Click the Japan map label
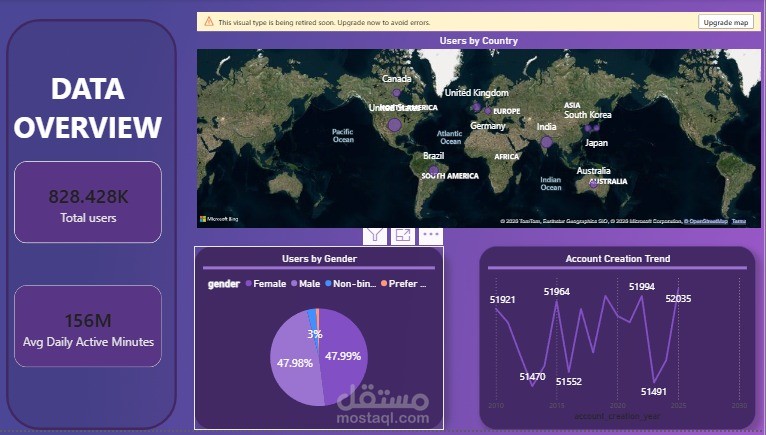The image size is (766, 435). click(x=596, y=143)
